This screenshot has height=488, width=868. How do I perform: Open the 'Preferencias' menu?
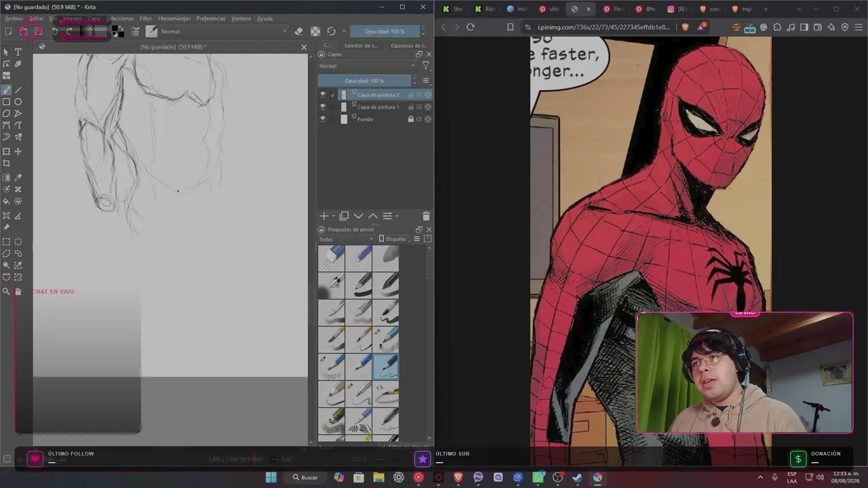(x=211, y=18)
